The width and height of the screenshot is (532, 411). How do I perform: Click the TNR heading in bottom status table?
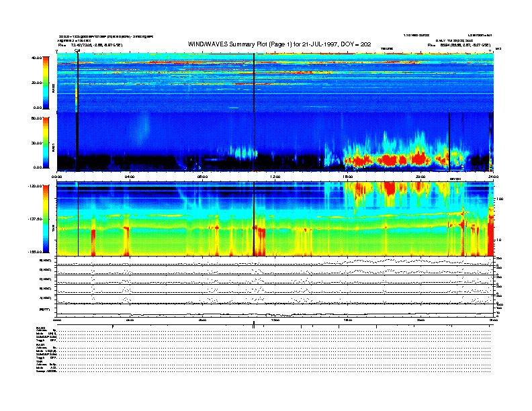pos(39,361)
